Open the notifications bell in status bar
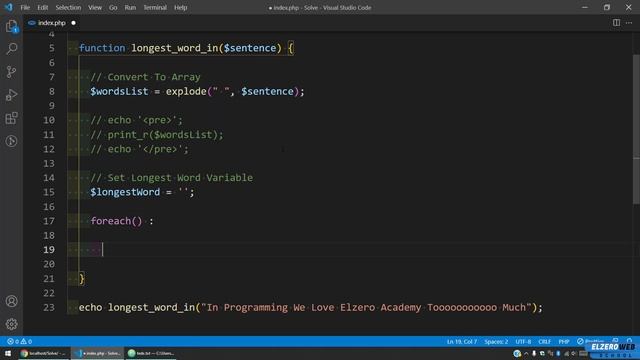 [x=629, y=340]
